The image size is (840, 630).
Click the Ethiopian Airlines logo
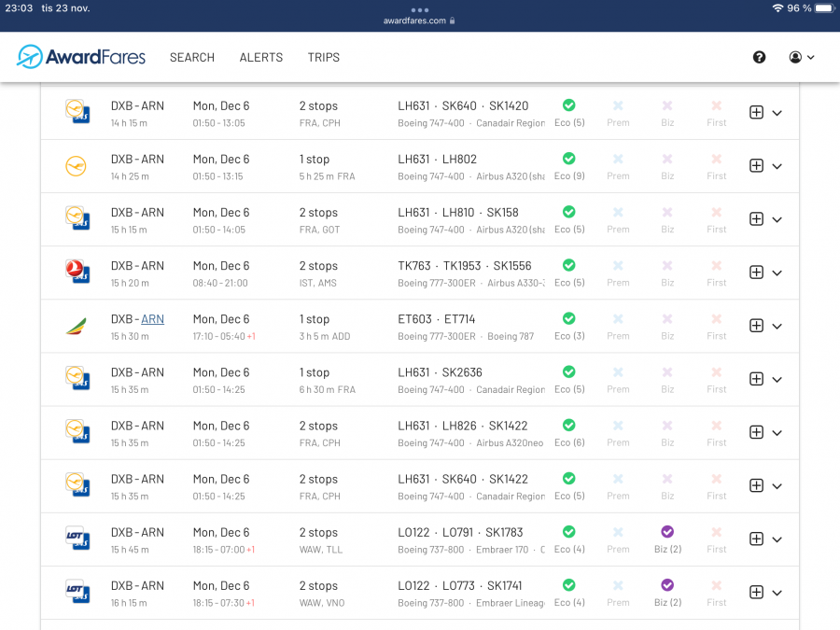76,326
